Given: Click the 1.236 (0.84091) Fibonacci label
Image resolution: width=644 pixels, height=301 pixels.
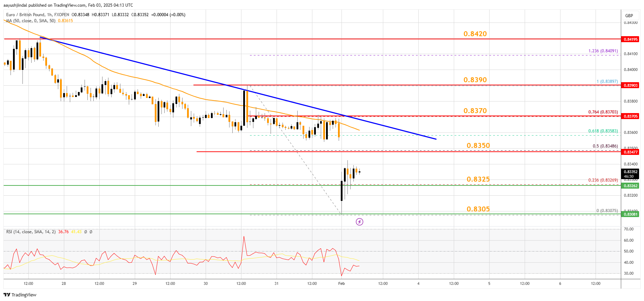Looking at the screenshot, I should [603, 51].
